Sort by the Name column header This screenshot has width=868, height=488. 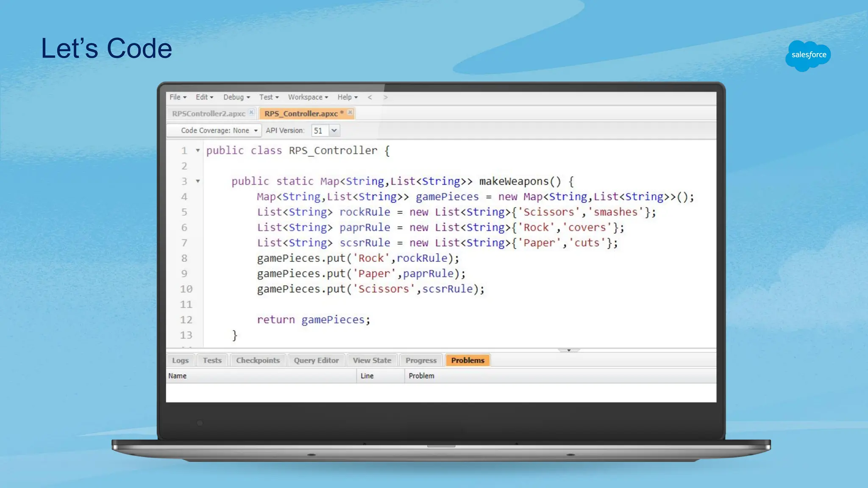pos(177,376)
